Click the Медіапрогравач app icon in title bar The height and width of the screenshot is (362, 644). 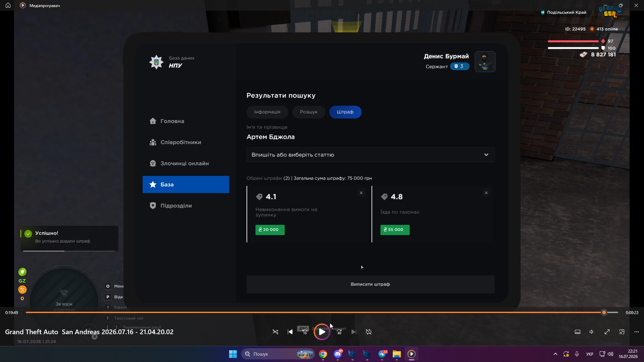(x=23, y=6)
